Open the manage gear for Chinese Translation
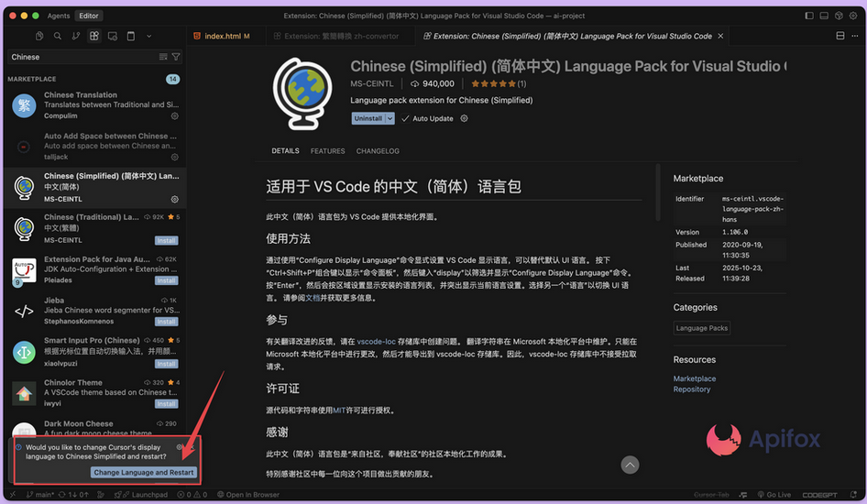Screen dimensions: 867x504 (175, 116)
